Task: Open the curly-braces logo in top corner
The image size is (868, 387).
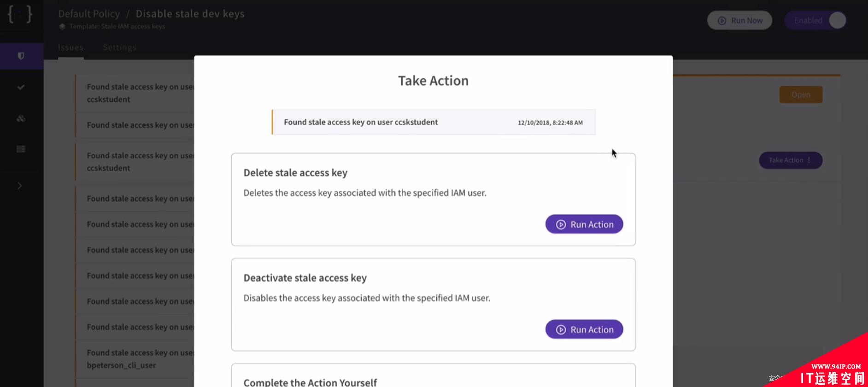Action: 20,14
